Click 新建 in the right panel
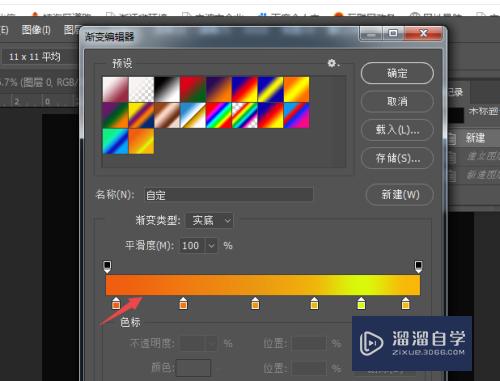 [475, 138]
